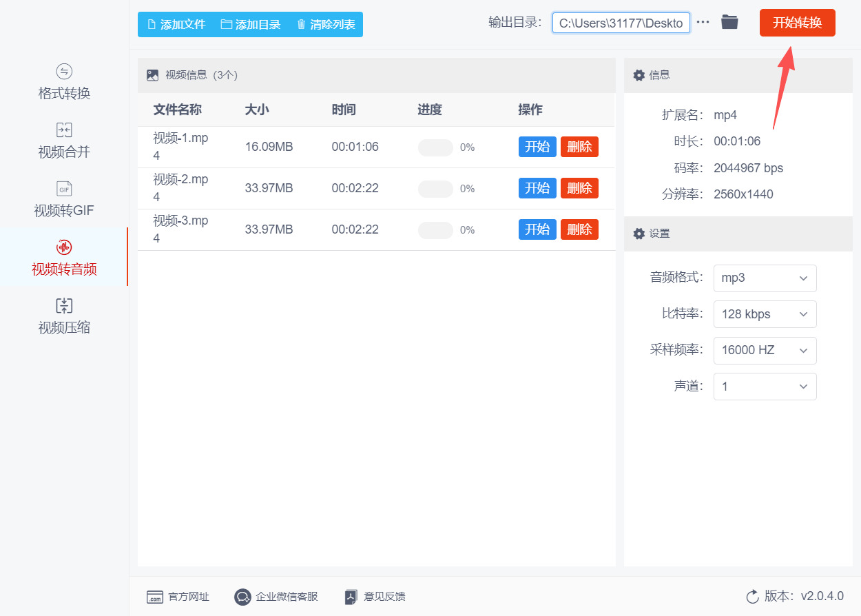Select file row 视频-3.mp4
861x616 pixels.
tap(376, 229)
